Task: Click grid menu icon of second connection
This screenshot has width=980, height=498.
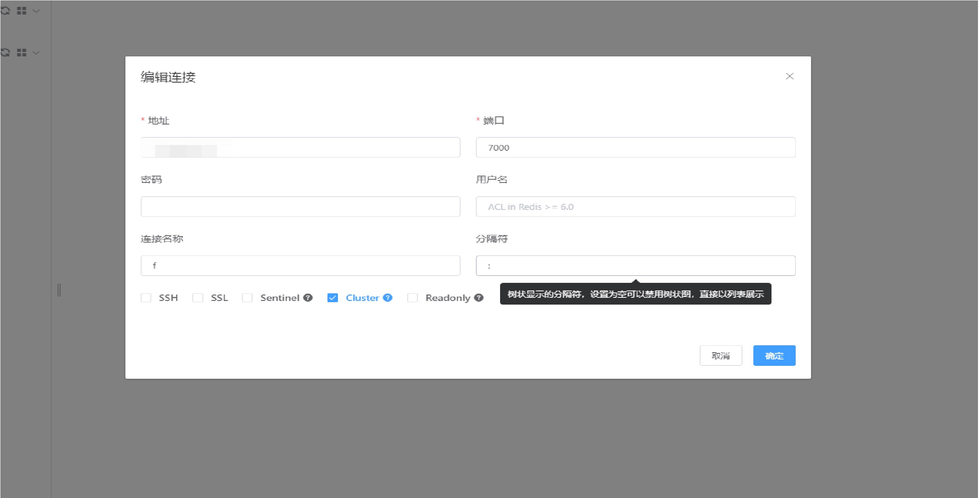Action: click(22, 53)
